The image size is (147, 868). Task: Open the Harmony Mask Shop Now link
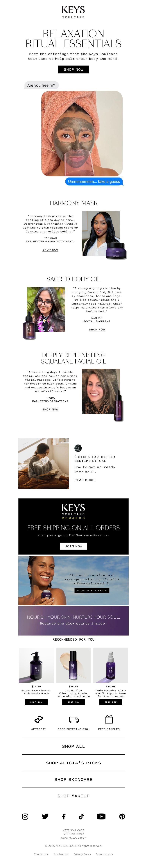point(50,249)
